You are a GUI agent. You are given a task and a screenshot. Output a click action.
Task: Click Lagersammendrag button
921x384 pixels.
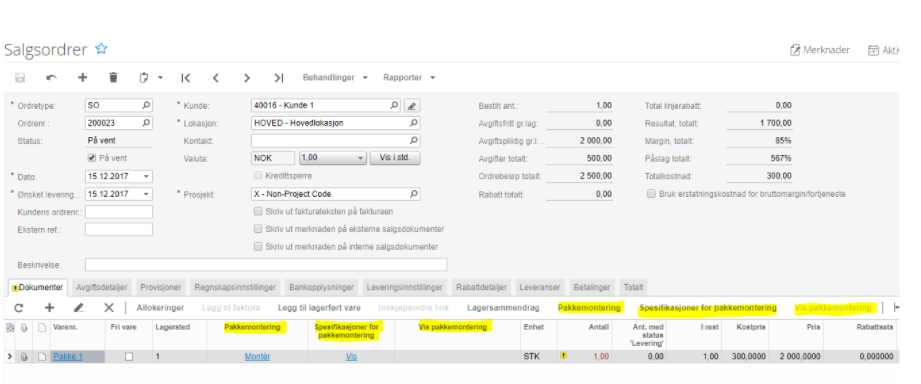(503, 308)
